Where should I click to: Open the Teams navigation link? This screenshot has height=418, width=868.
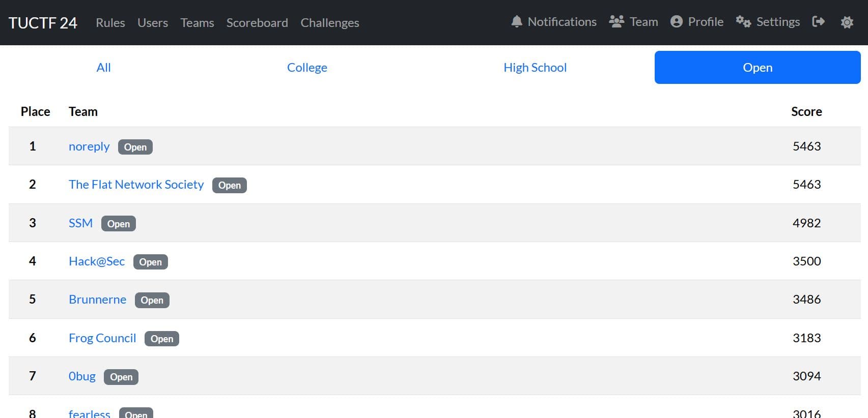click(197, 23)
